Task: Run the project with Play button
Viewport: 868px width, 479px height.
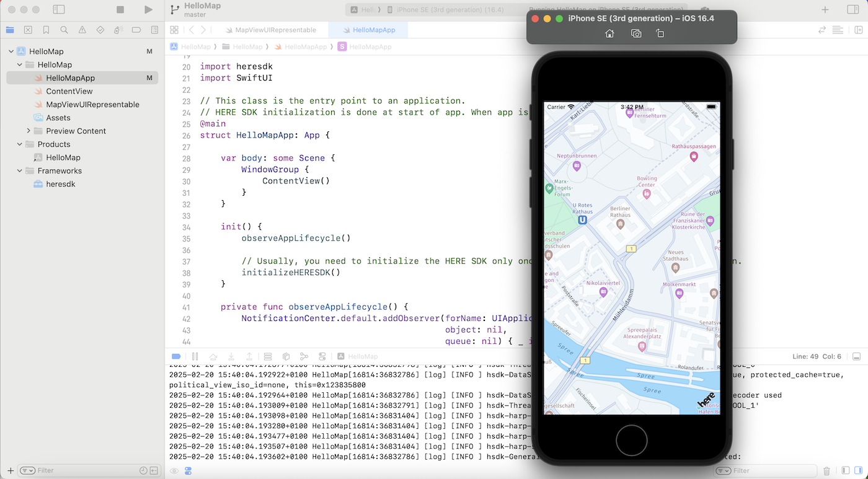Action: tap(148, 10)
